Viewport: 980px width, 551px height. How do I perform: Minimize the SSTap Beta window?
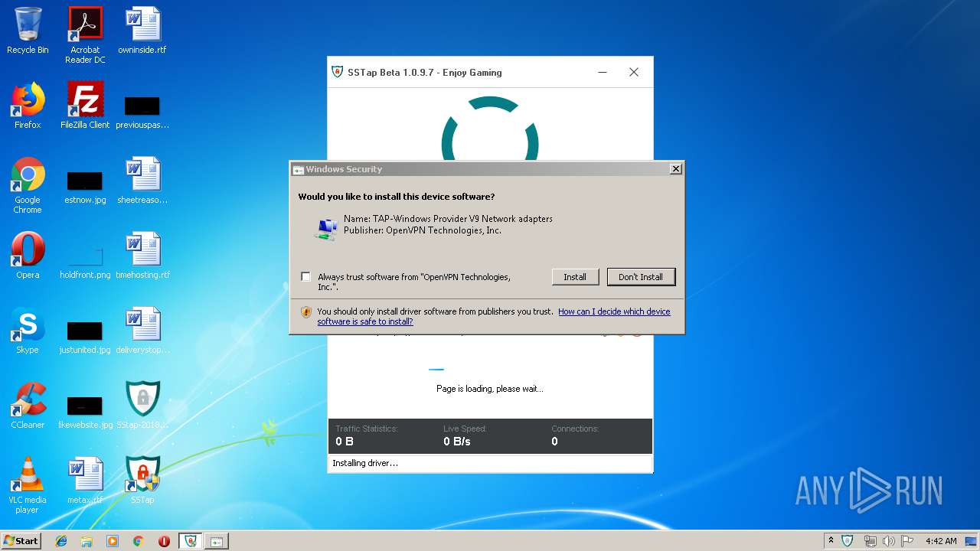(x=603, y=72)
